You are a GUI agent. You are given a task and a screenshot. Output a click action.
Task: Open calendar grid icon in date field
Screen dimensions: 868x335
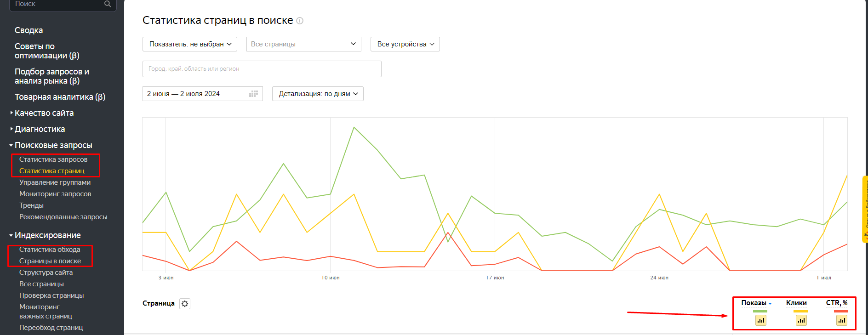point(253,94)
